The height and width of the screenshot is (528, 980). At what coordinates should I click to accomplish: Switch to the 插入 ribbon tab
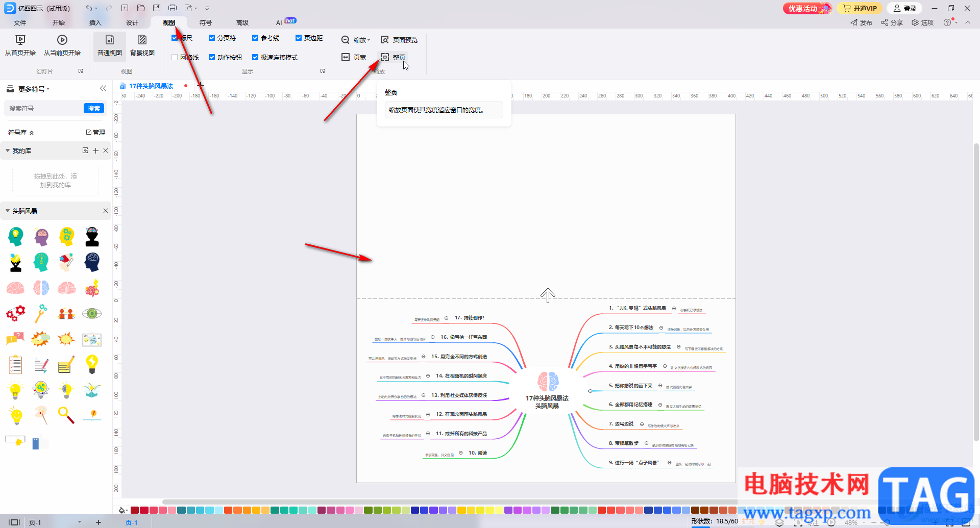[x=95, y=22]
